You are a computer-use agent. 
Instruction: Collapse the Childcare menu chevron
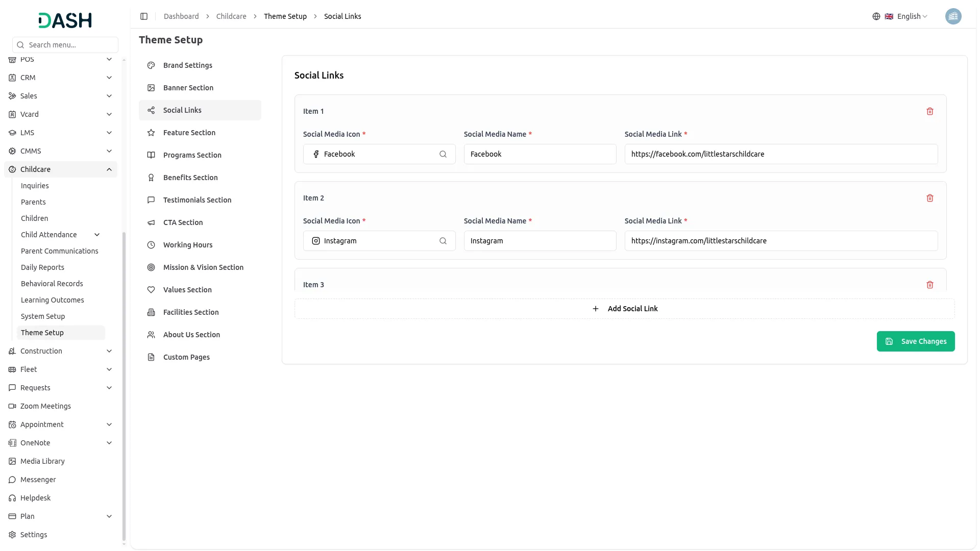[x=109, y=169]
